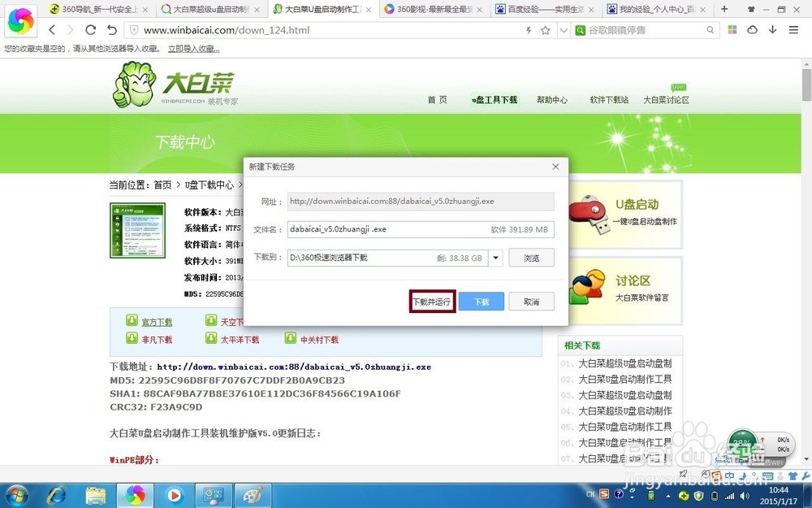The width and height of the screenshot is (812, 508).
Task: Open 大白菜讨论区 in site navigation
Action: click(x=667, y=99)
